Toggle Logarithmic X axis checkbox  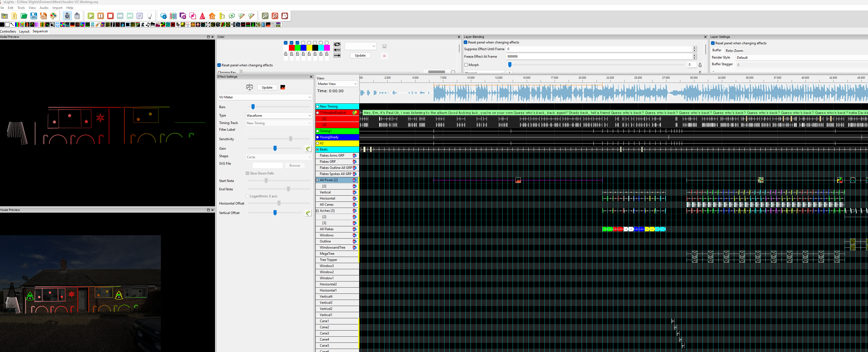click(248, 196)
